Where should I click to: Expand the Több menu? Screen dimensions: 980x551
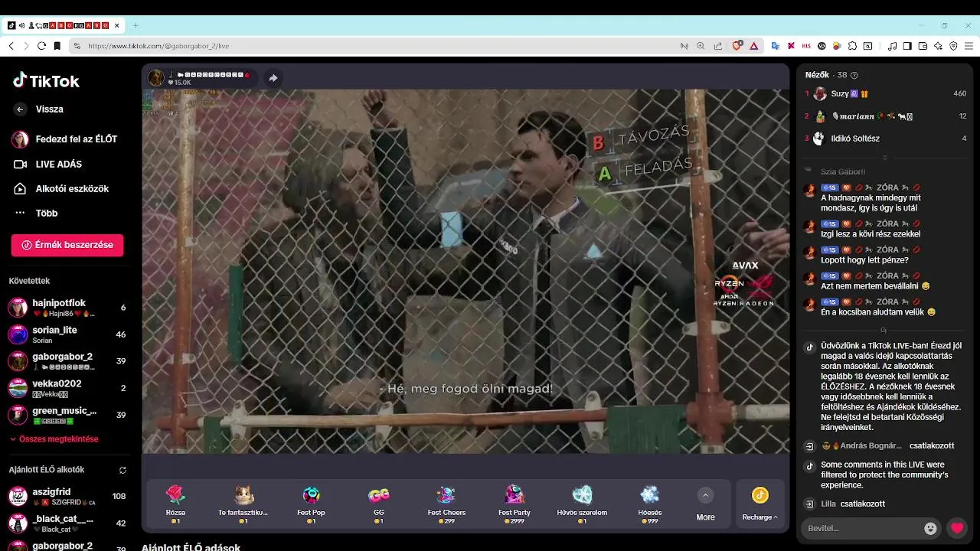36,213
